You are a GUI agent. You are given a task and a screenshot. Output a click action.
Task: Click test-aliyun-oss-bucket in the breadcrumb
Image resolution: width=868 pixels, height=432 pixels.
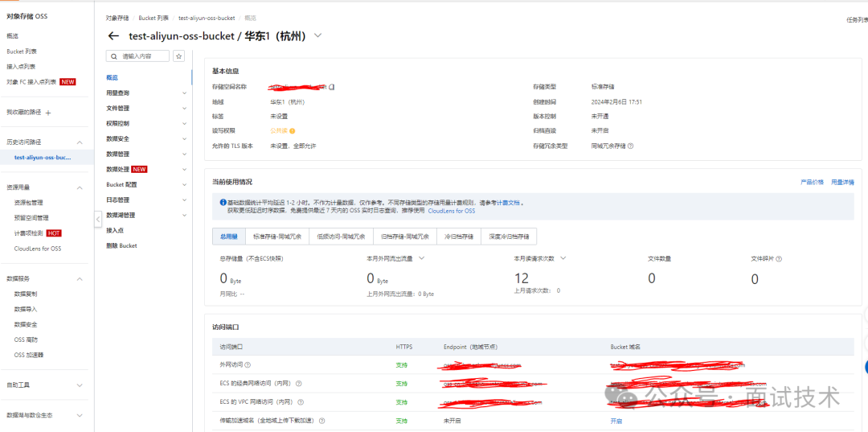(x=206, y=19)
